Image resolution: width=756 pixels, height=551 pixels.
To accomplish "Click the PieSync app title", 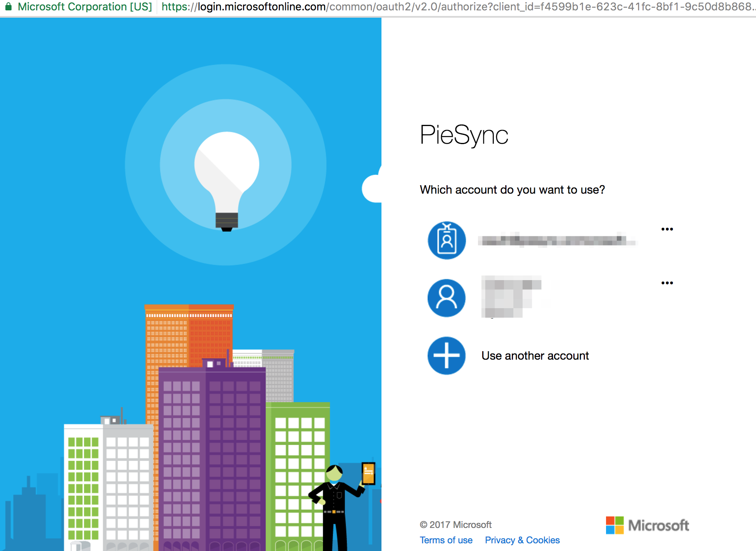I will pyautogui.click(x=464, y=135).
